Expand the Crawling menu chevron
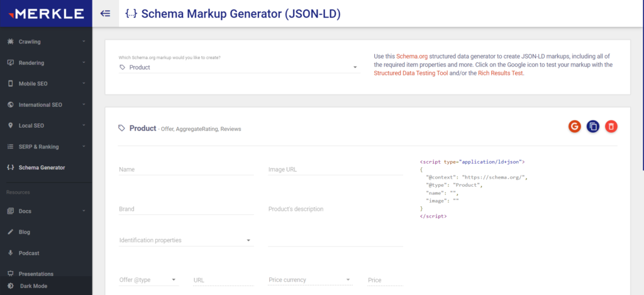The width and height of the screenshot is (644, 295). pos(84,42)
